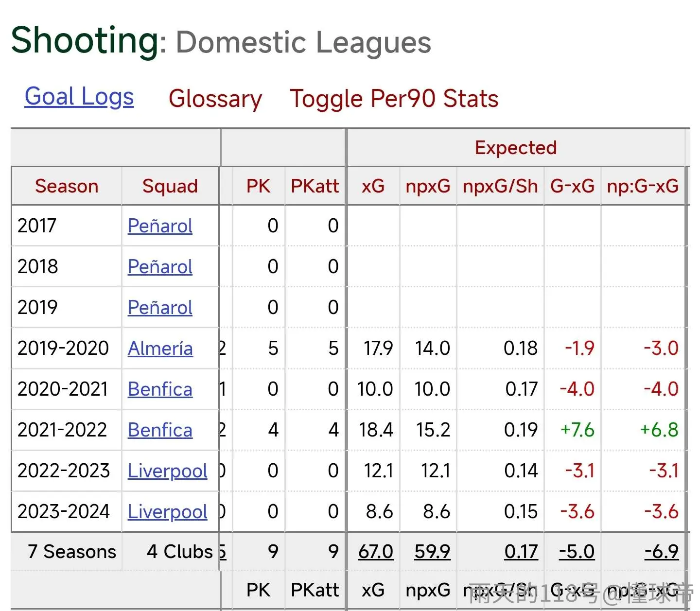The width and height of the screenshot is (700, 611).
Task: Open Liverpool squad link for 2022-2023
Action: pyautogui.click(x=168, y=471)
